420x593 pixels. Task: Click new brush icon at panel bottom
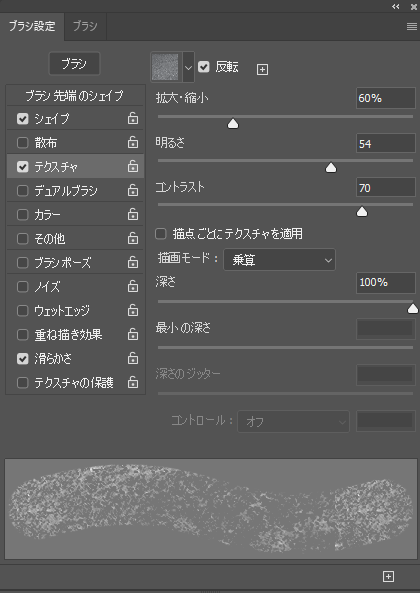[388, 576]
